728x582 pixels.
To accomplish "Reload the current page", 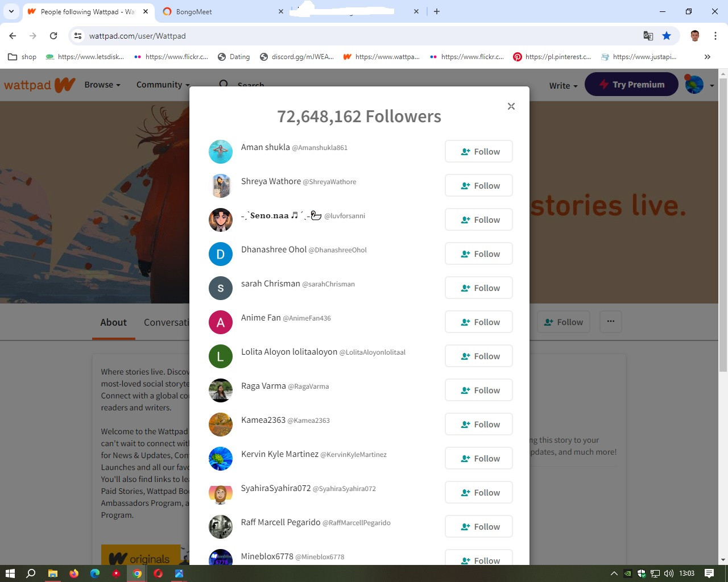I will pyautogui.click(x=53, y=36).
